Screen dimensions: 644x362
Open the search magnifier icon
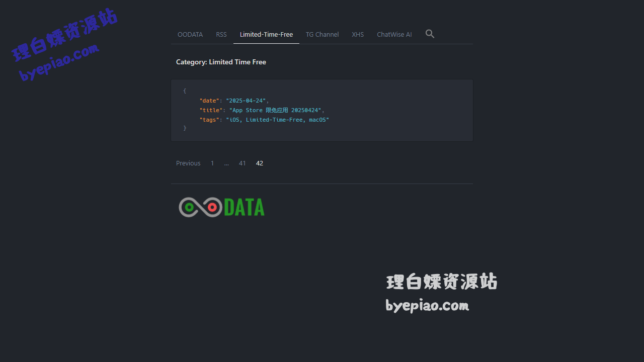click(430, 34)
